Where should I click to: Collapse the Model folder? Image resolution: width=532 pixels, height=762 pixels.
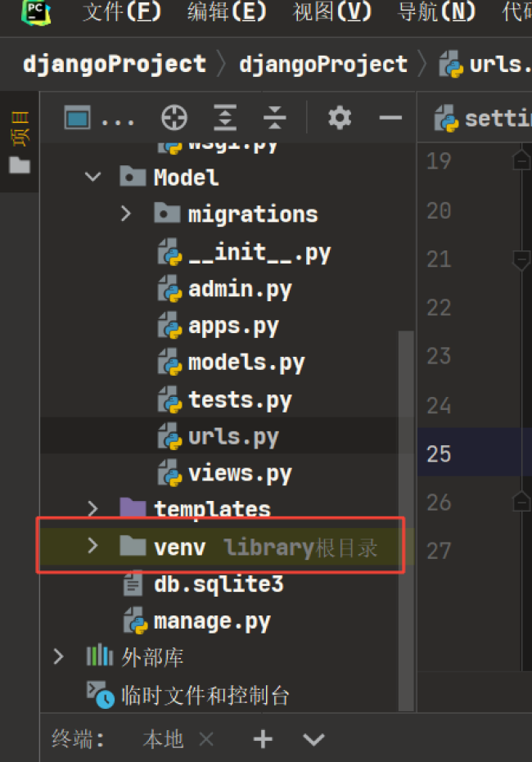93,177
